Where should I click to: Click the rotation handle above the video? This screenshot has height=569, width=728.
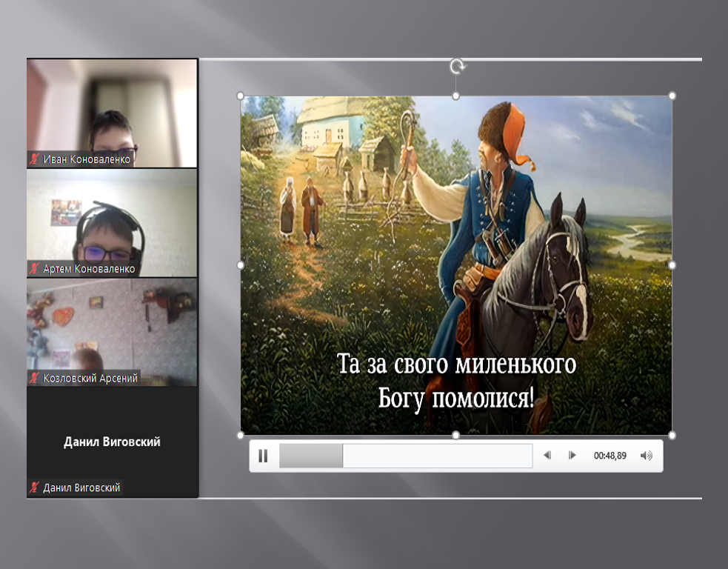click(x=457, y=67)
